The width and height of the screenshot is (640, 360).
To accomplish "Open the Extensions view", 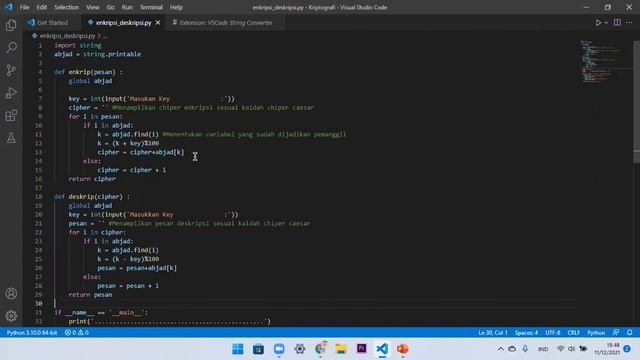I will 11,116.
